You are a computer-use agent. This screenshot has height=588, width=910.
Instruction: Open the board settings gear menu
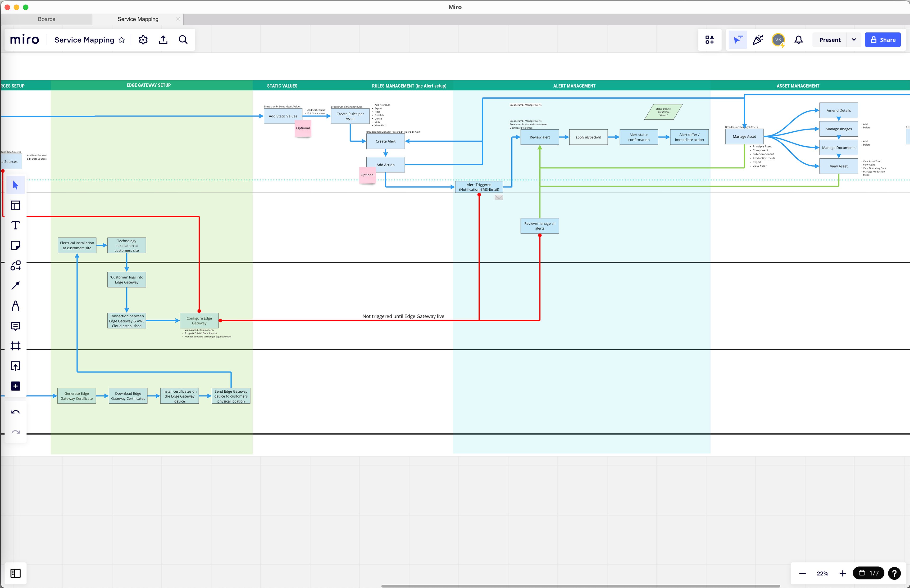pos(143,40)
